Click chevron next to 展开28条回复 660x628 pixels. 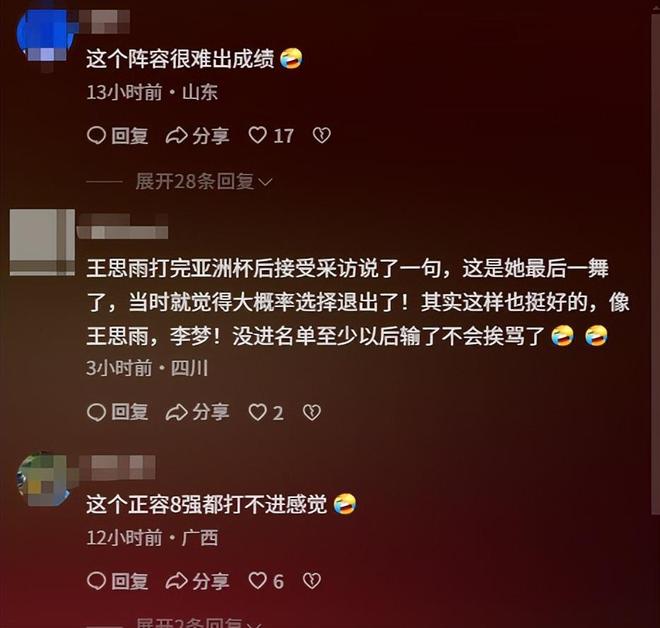(x=265, y=182)
